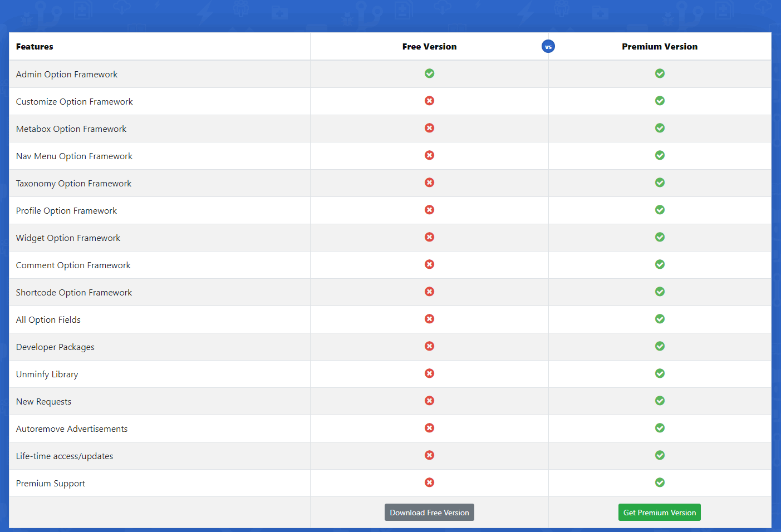
Task: Select the Profile Option Framework label
Action: pyautogui.click(x=67, y=211)
